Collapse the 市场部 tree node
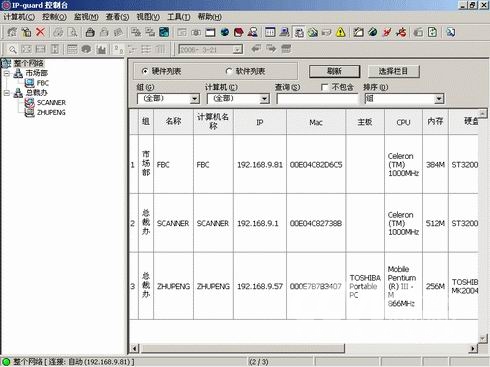490x367 pixels. click(x=7, y=73)
